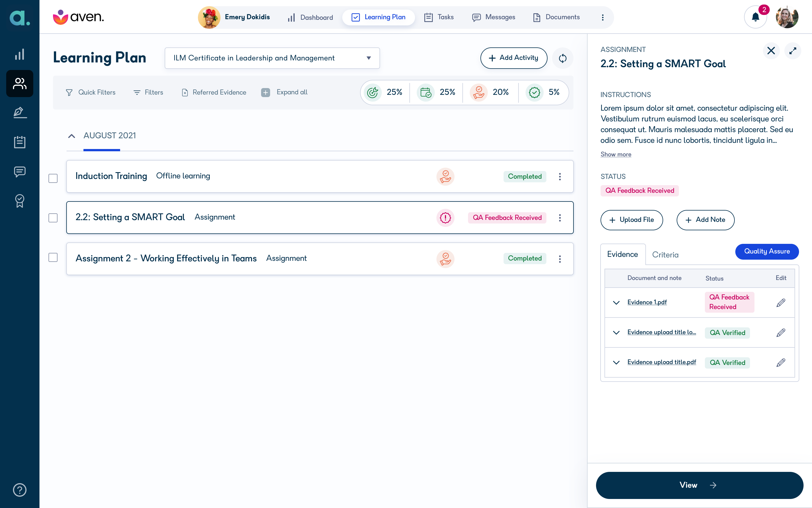Open the help question mark icon

point(19,490)
